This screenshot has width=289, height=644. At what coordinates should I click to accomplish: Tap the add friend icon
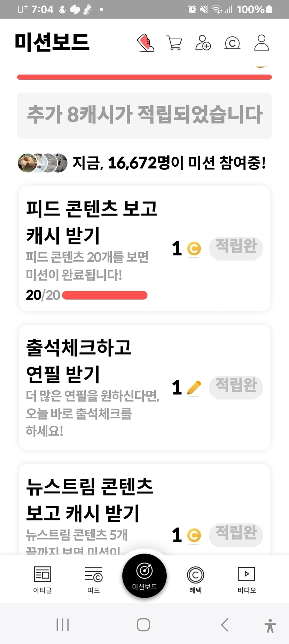coord(203,43)
